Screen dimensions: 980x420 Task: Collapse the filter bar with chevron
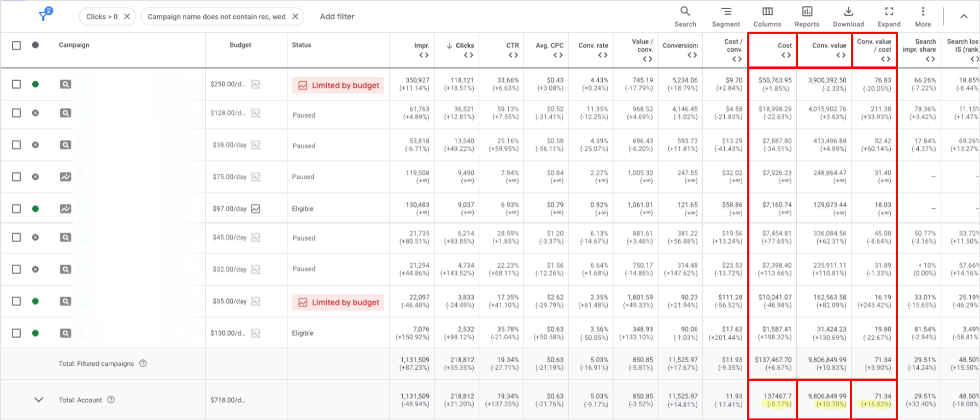pos(964,16)
